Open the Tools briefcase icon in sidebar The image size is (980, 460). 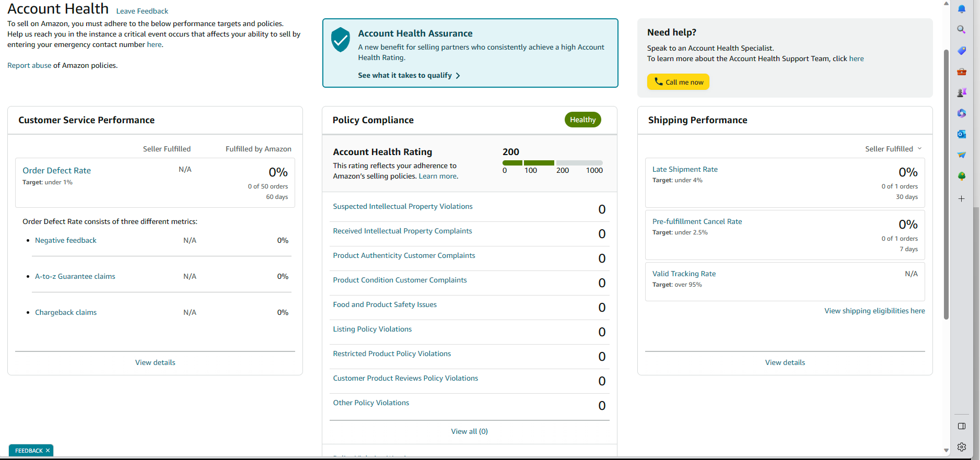pos(961,72)
